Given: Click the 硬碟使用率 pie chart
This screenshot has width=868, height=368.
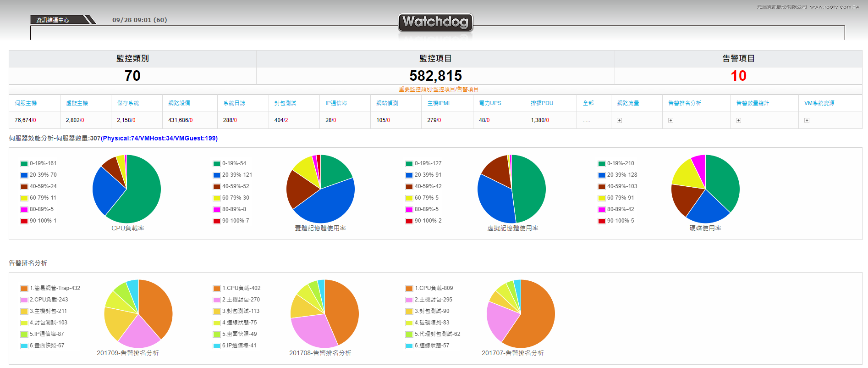Looking at the screenshot, I should pos(705,189).
